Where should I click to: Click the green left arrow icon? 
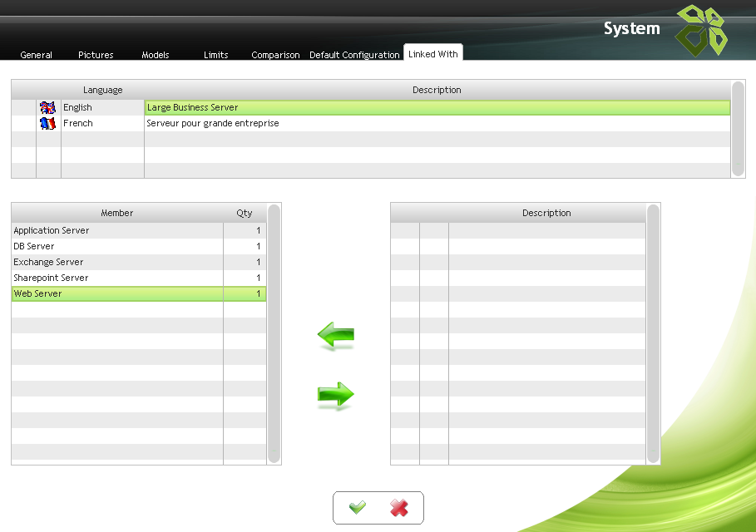pyautogui.click(x=336, y=337)
